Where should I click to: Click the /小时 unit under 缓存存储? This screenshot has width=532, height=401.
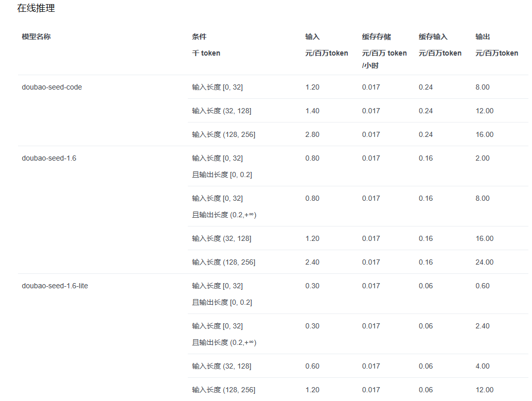(370, 65)
